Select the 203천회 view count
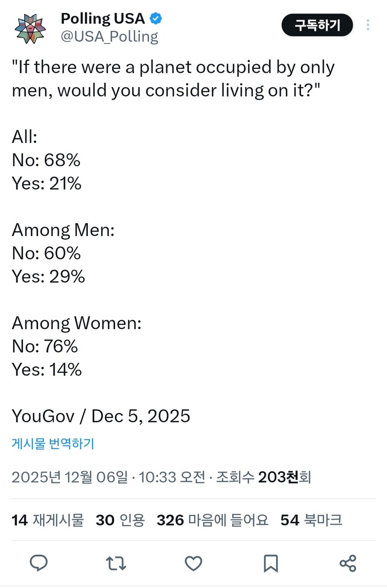 click(285, 477)
